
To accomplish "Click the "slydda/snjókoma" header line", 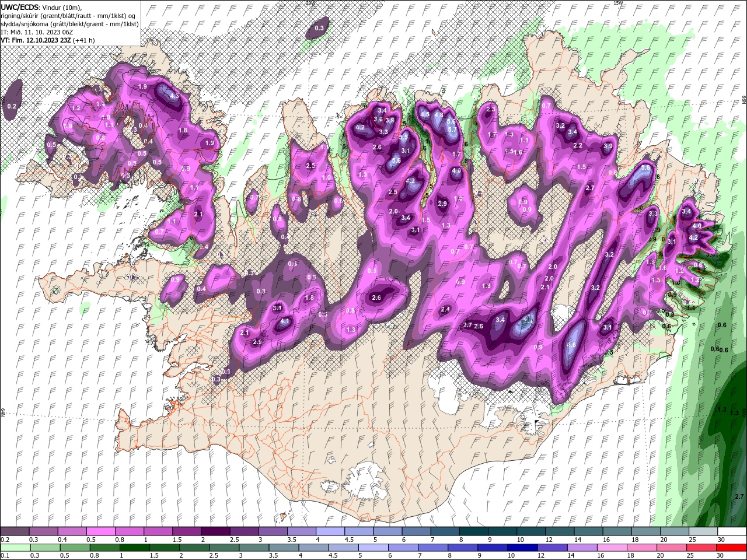I will (69, 24).
